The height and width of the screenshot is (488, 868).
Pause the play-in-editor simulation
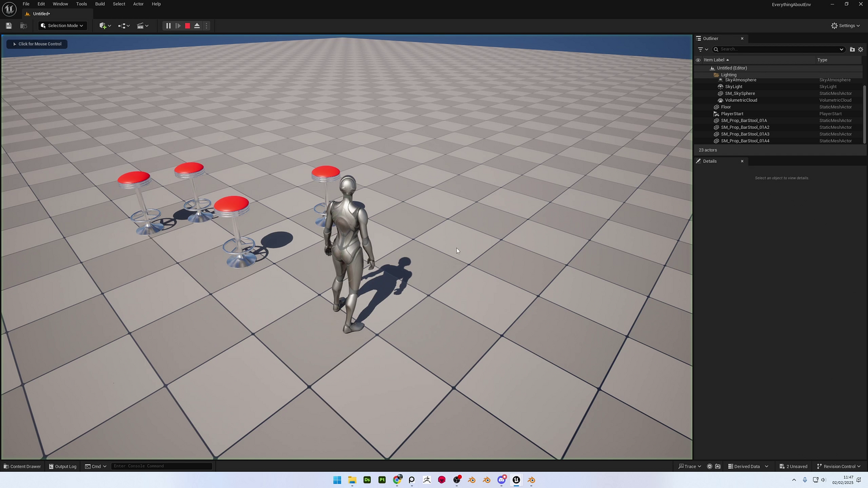(x=168, y=25)
